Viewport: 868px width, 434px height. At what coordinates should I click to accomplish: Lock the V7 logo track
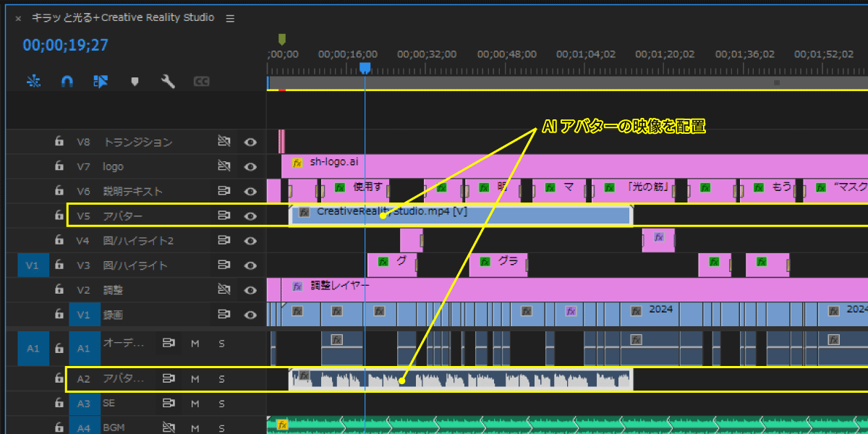tap(59, 167)
